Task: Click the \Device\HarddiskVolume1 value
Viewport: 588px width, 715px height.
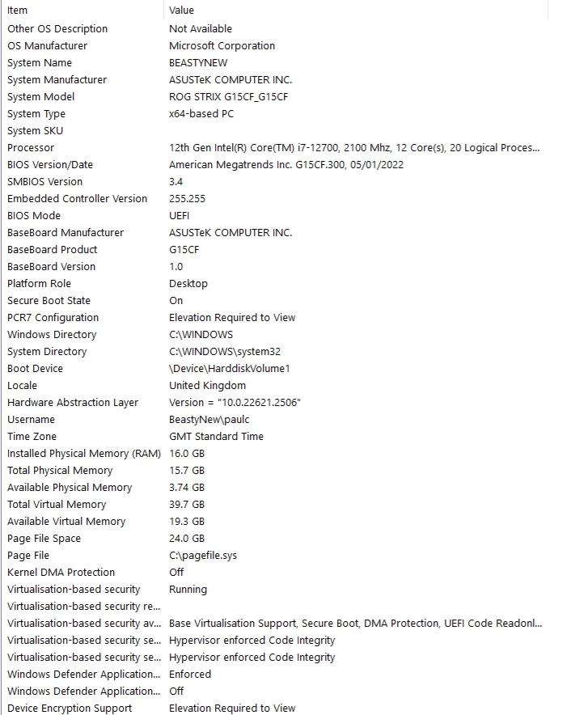Action: tap(229, 369)
